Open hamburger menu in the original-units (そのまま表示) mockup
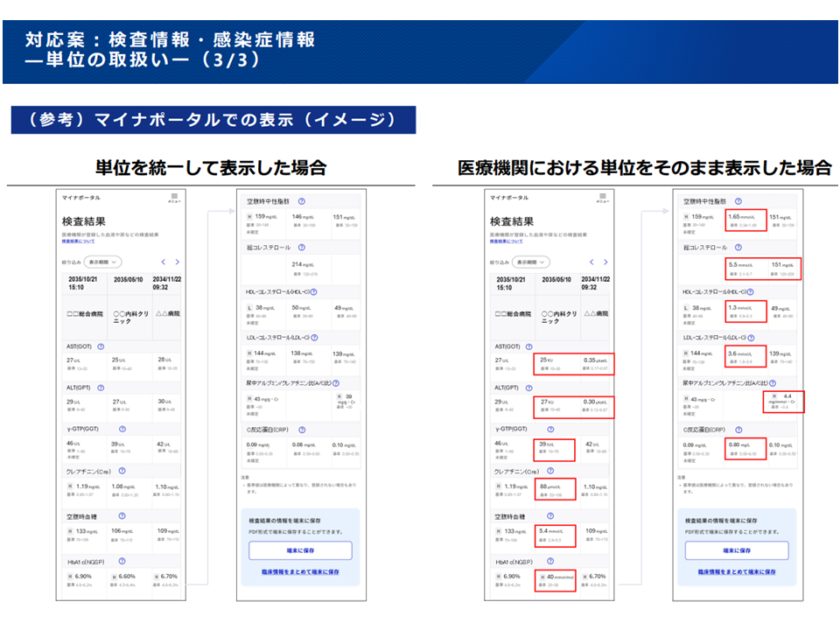 pos(602,197)
